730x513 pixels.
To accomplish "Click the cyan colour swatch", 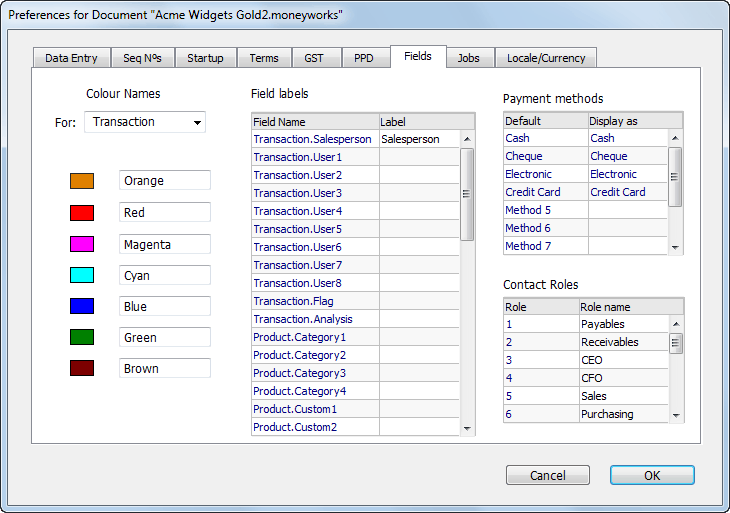I will coord(82,275).
